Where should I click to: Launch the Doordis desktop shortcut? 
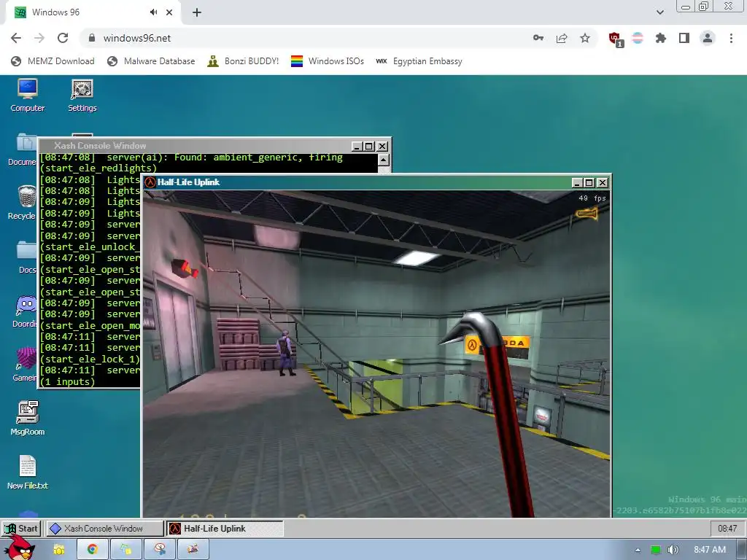(25, 311)
